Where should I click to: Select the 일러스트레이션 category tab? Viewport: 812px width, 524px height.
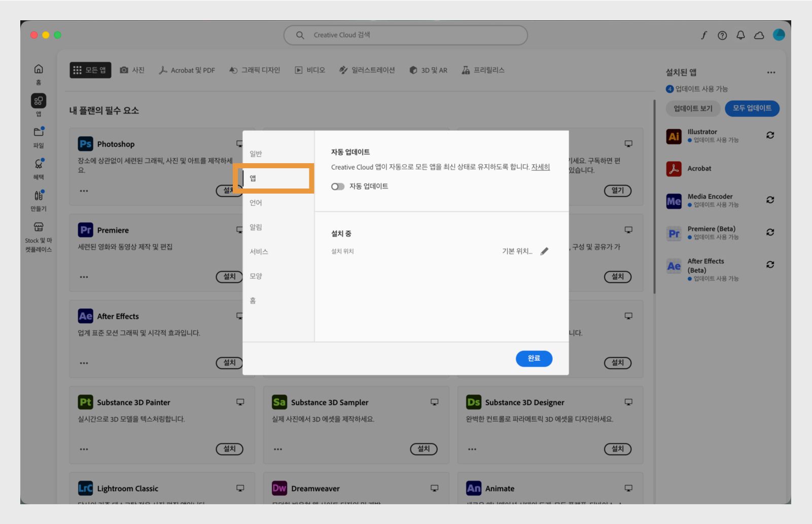367,70
